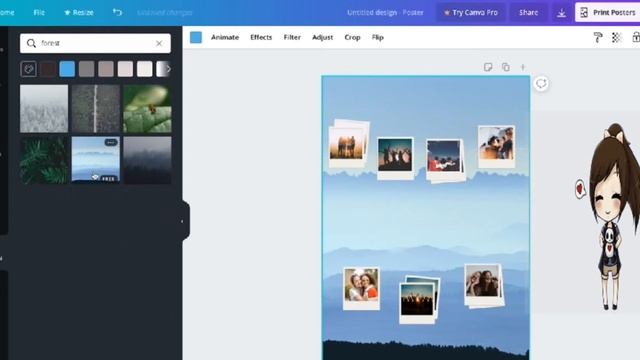Image resolution: width=640 pixels, height=360 pixels.
Task: Select the pale pink-gray color filter swatch
Action: pos(125,69)
